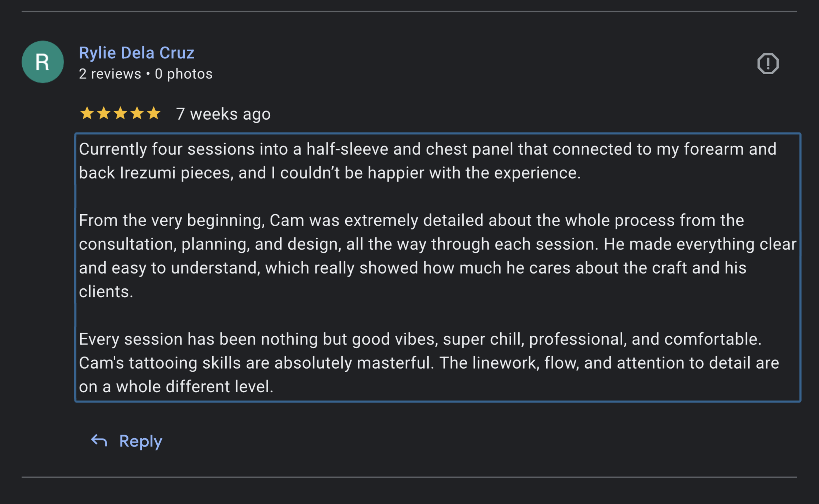819x504 pixels.
Task: Click the 'consultation, planning, and design' line
Action: click(x=438, y=244)
